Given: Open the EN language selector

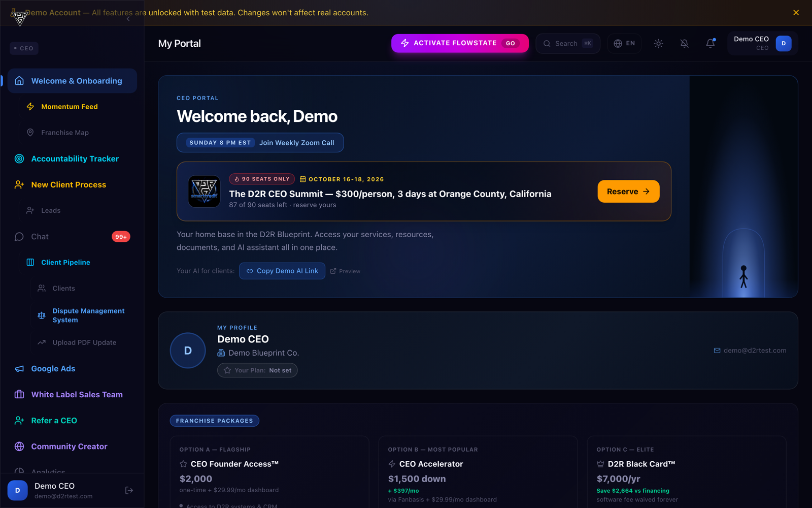Looking at the screenshot, I should 624,43.
